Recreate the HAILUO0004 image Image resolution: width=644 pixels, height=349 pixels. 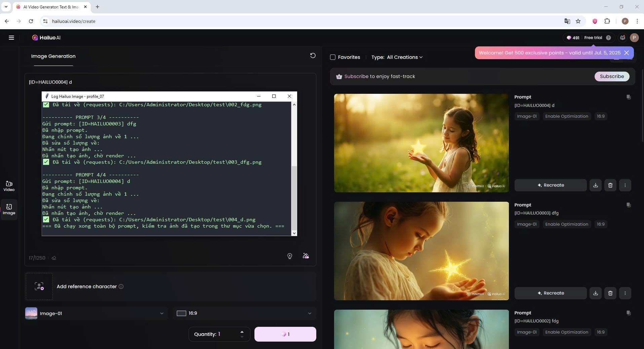point(551,185)
